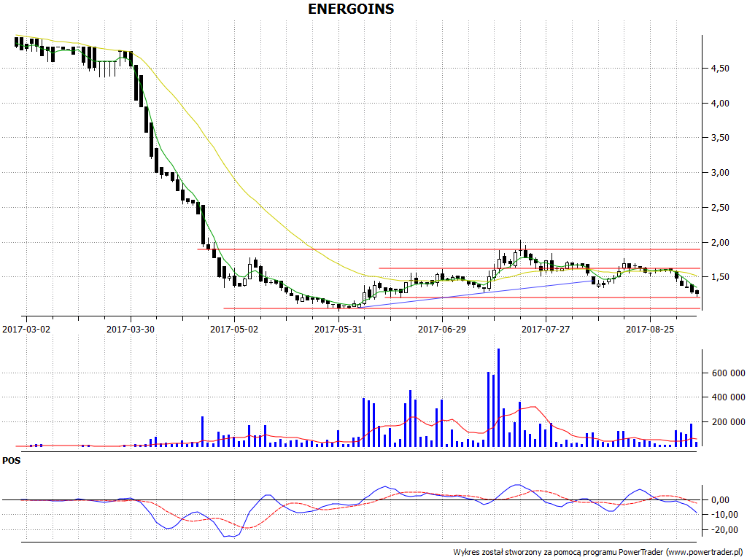Click the 200 000 volume axis label
747x560 pixels.
(x=729, y=422)
